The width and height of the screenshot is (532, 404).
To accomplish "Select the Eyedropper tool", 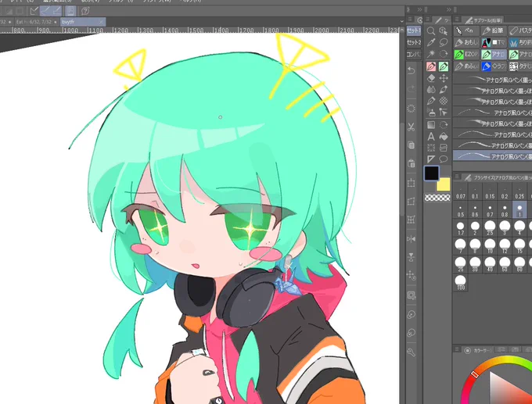I will pos(431,43).
